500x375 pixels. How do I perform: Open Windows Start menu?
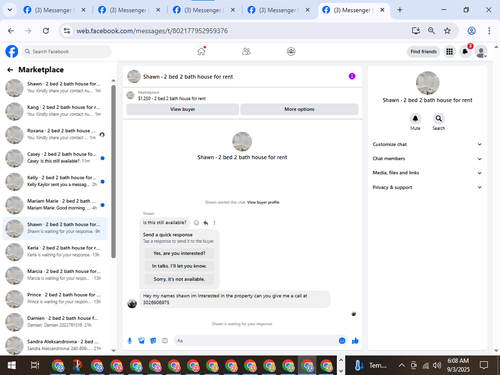(12, 366)
